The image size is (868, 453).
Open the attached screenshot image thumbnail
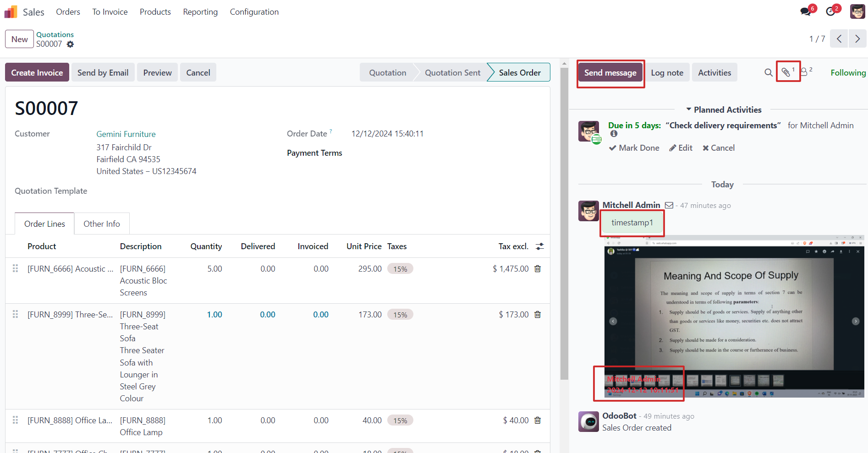pos(734,317)
